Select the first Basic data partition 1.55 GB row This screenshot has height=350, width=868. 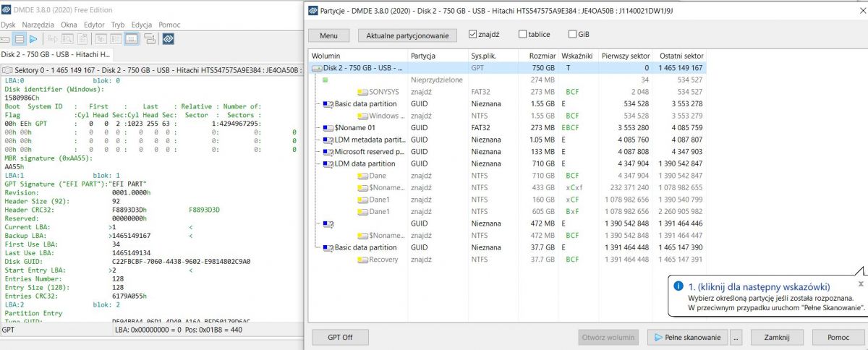(x=506, y=103)
